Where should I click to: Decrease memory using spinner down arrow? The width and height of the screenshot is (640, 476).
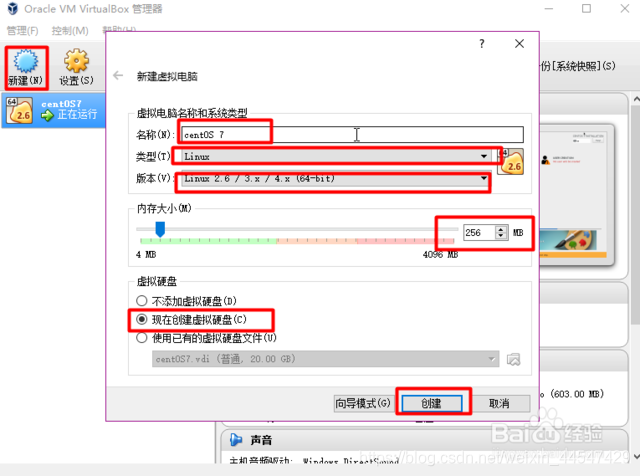[501, 236]
